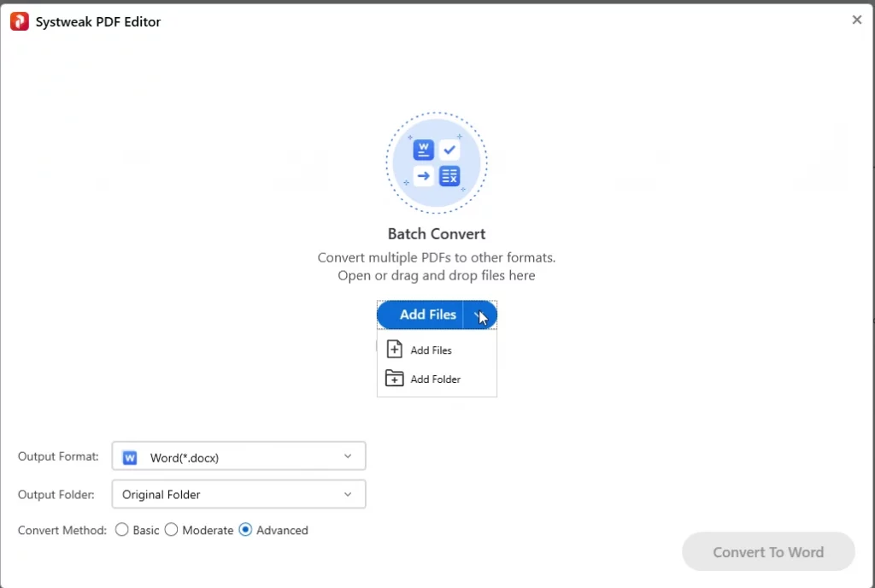Click the blue Add Files button
This screenshot has width=875, height=588.
click(x=420, y=315)
